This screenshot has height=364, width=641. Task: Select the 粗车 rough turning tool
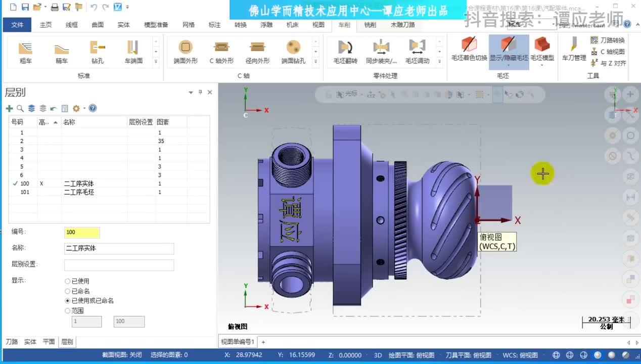25,52
